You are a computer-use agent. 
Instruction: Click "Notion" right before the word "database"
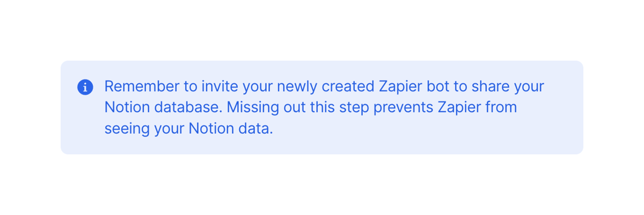click(x=127, y=107)
